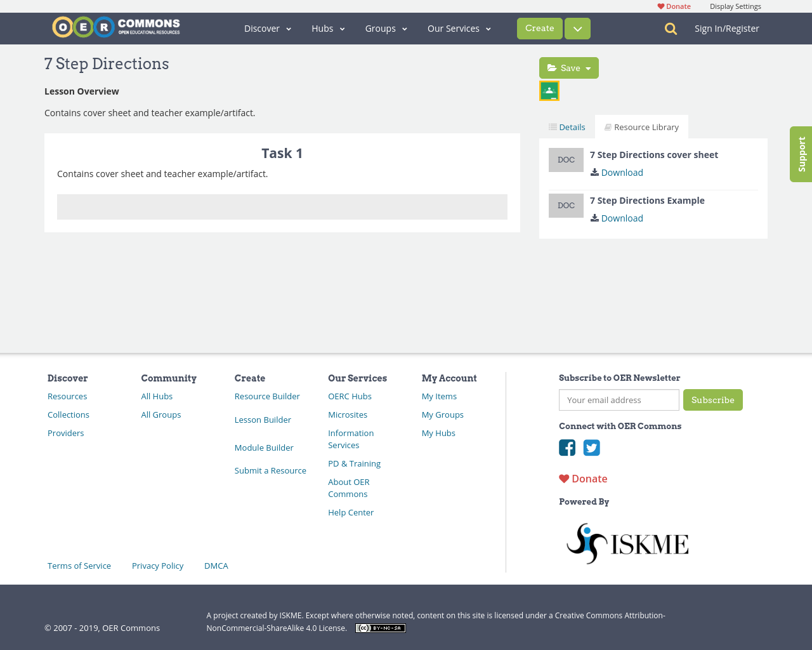Open the Creative Commons license badge

click(380, 627)
